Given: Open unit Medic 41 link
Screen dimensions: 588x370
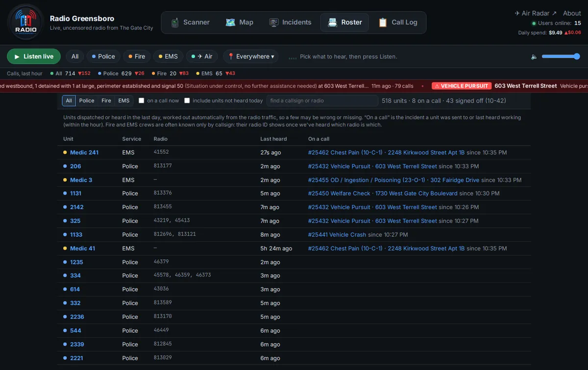Looking at the screenshot, I should tap(83, 248).
